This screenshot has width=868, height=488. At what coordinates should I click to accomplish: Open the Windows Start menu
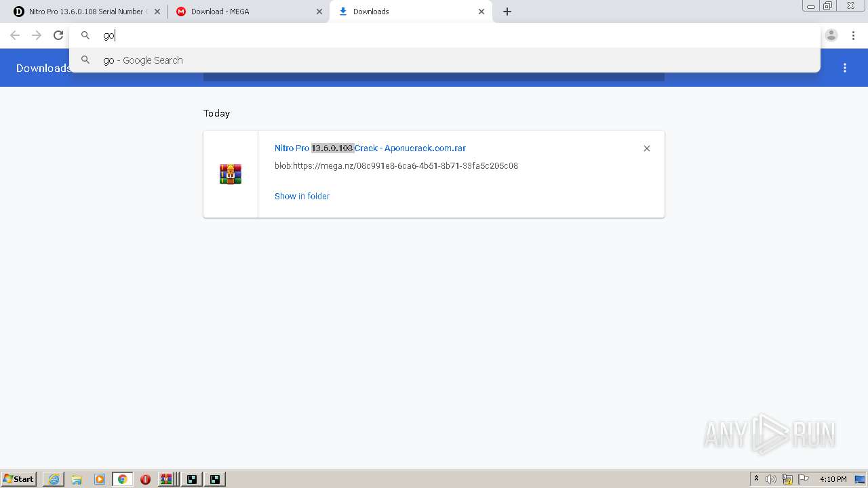pyautogui.click(x=18, y=479)
